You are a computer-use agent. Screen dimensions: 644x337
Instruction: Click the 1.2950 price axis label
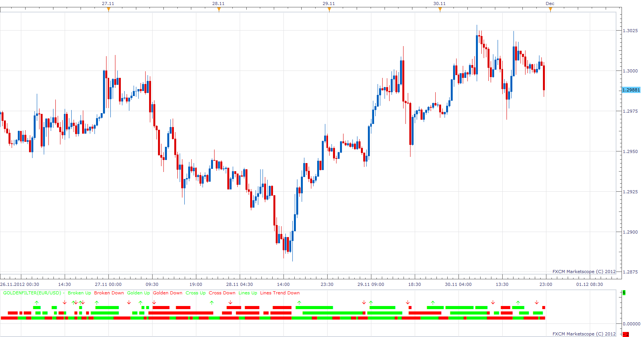[630, 151]
